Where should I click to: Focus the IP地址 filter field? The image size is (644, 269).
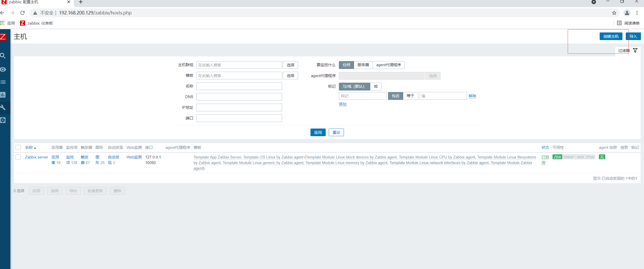click(239, 107)
